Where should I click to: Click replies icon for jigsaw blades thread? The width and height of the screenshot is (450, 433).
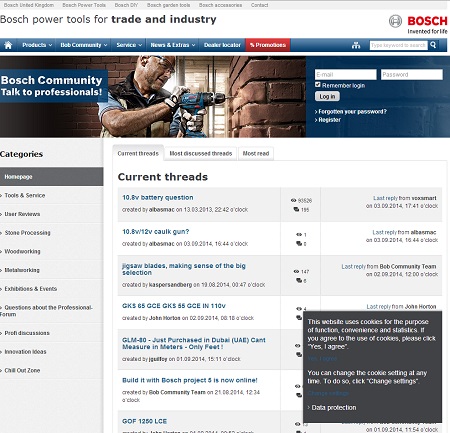[x=299, y=280]
